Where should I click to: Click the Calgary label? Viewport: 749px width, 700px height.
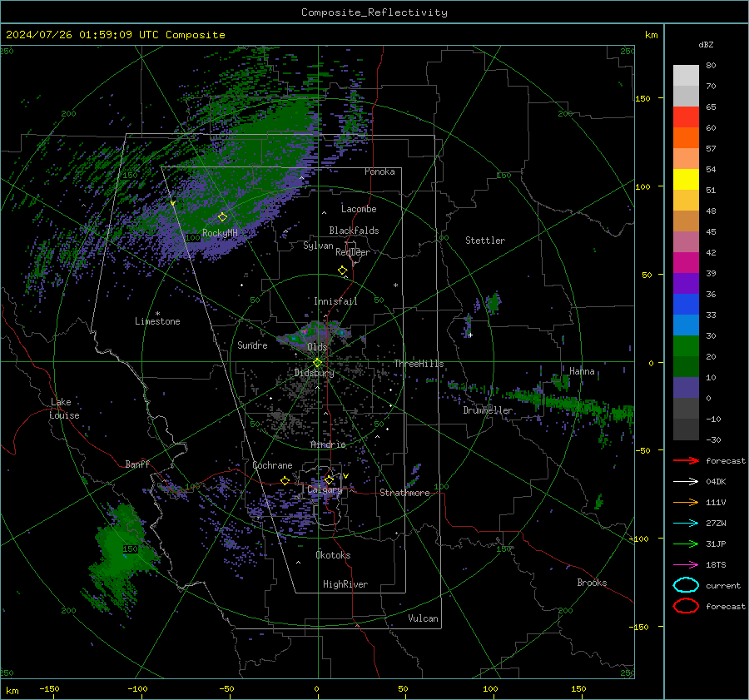click(325, 490)
